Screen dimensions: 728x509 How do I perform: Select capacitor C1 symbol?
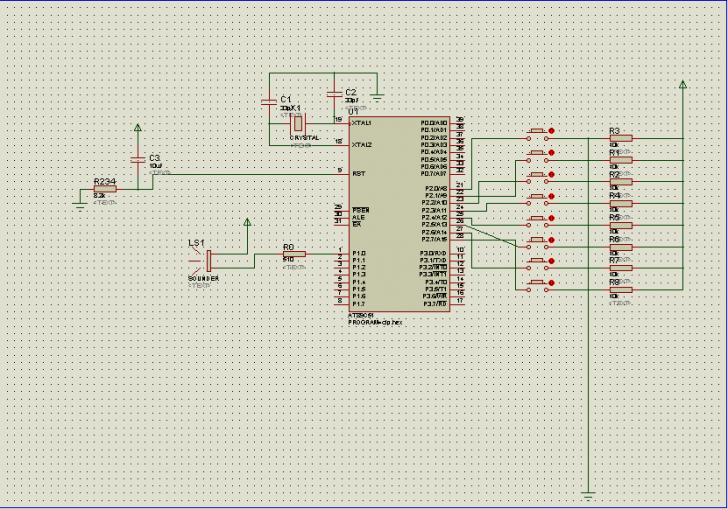pyautogui.click(x=269, y=102)
